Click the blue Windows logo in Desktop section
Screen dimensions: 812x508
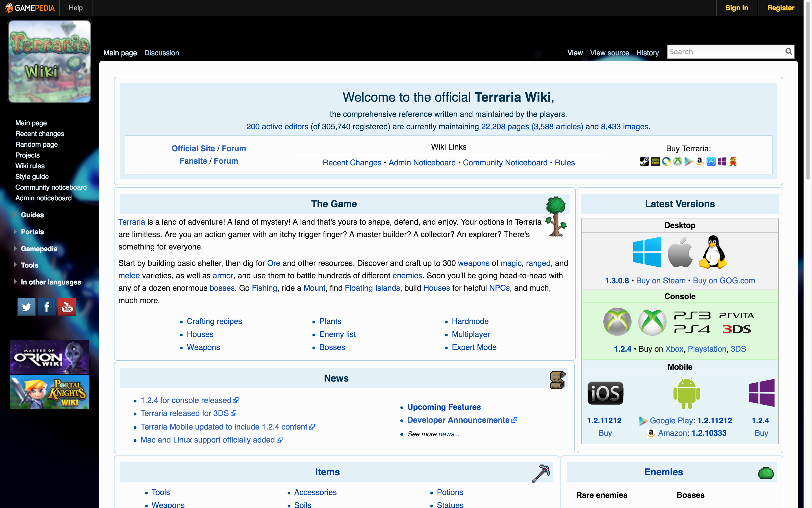[646, 252]
